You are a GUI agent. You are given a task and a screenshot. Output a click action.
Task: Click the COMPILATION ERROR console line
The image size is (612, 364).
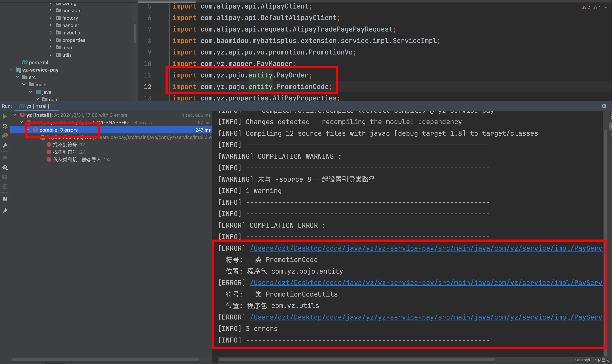[x=272, y=225]
